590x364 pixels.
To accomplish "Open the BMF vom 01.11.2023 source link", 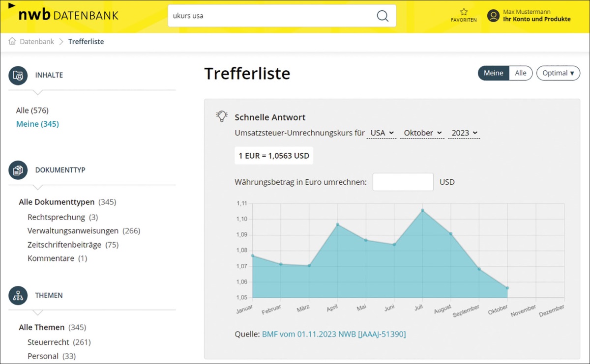I will point(333,334).
